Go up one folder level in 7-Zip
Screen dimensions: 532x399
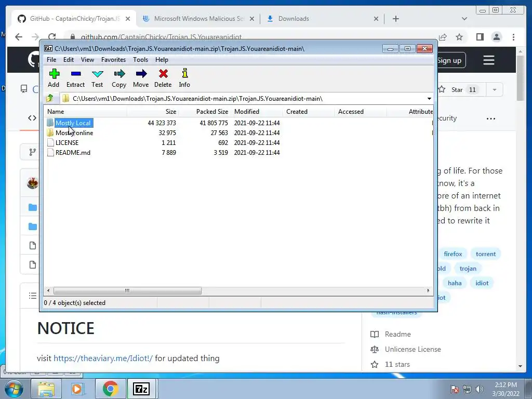[50, 98]
